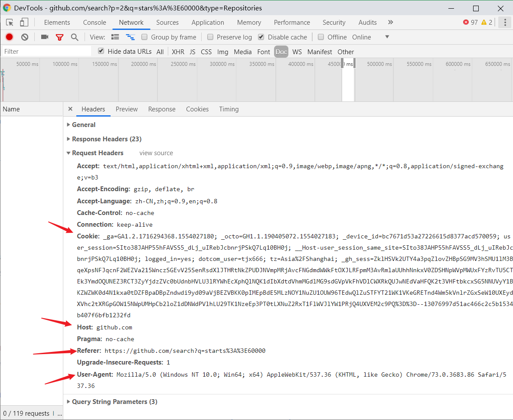The height and width of the screenshot is (420, 513).
Task: Open the Audits panel tab
Action: coord(367,22)
